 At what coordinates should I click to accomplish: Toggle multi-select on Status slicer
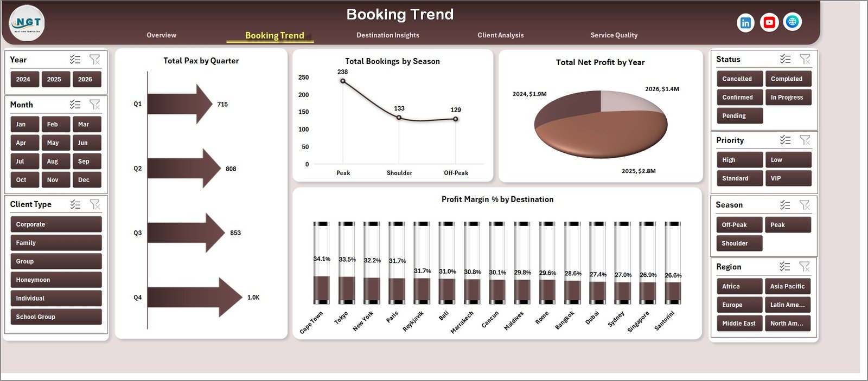point(785,59)
